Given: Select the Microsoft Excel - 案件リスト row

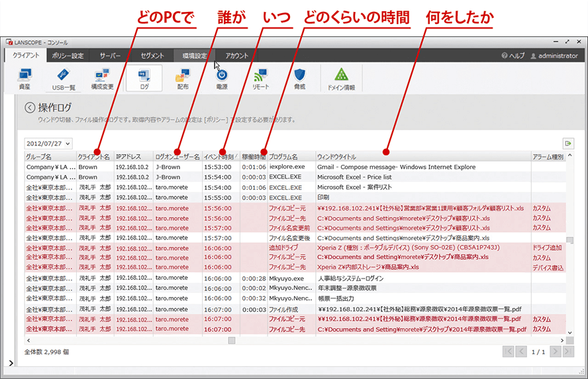Looking at the screenshot, I should coord(295,187).
